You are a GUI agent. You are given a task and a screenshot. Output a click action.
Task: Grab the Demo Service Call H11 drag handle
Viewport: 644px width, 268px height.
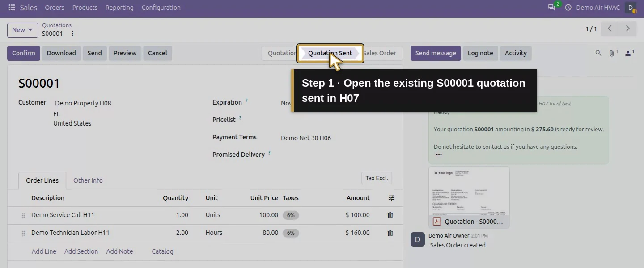tap(24, 216)
